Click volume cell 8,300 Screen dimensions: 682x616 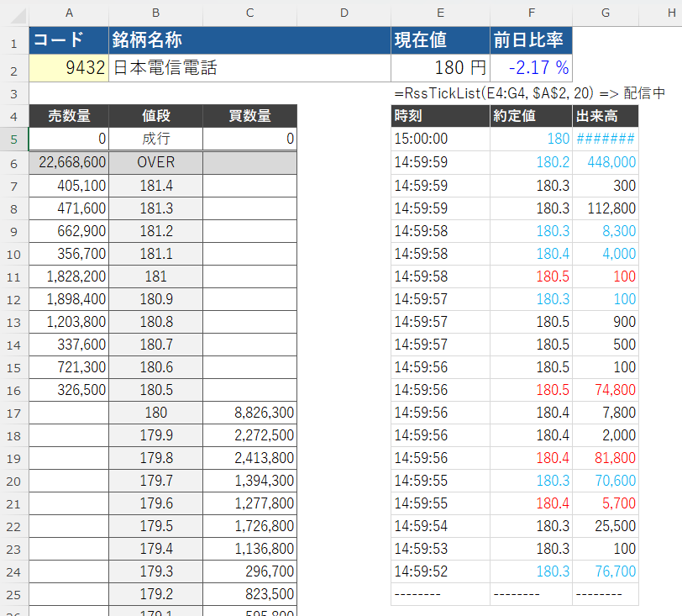(606, 231)
